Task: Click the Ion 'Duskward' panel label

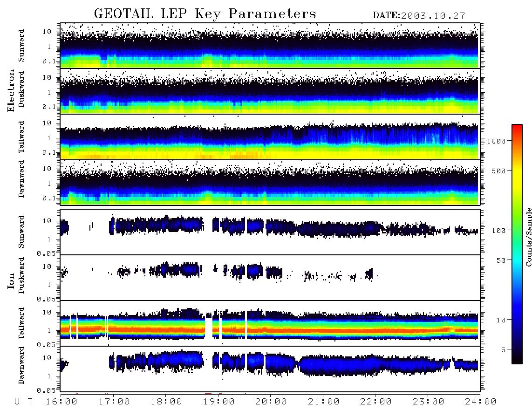Action: tap(21, 275)
